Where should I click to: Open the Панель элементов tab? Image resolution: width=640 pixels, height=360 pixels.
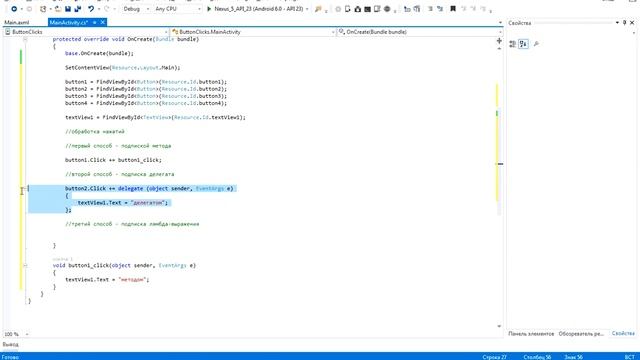pos(531,333)
